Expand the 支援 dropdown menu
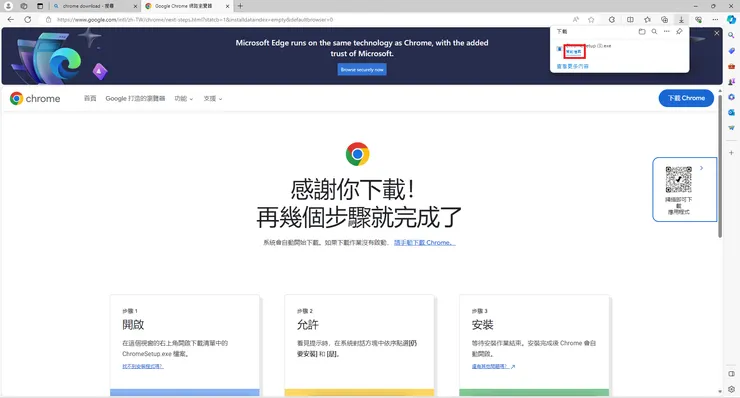 (x=213, y=98)
